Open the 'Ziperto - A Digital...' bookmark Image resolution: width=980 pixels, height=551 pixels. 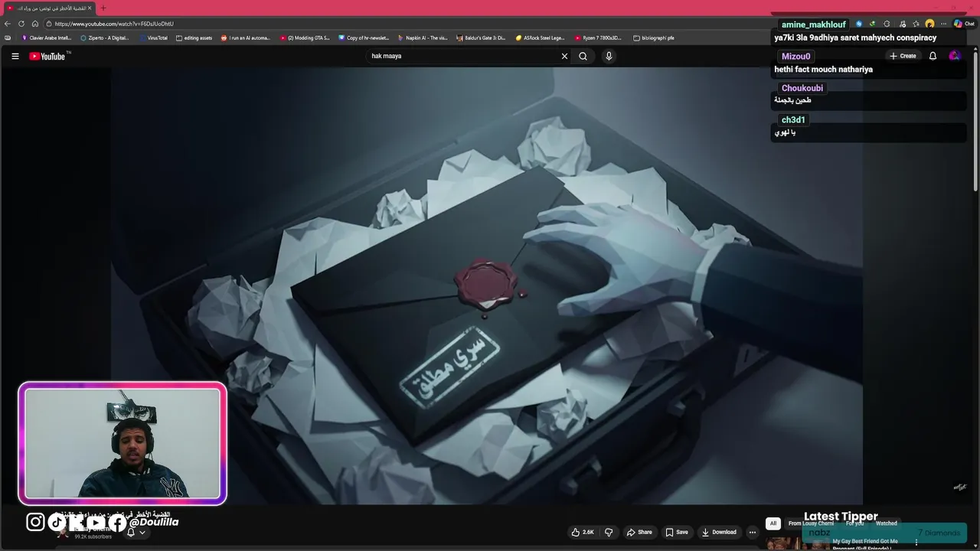click(105, 37)
